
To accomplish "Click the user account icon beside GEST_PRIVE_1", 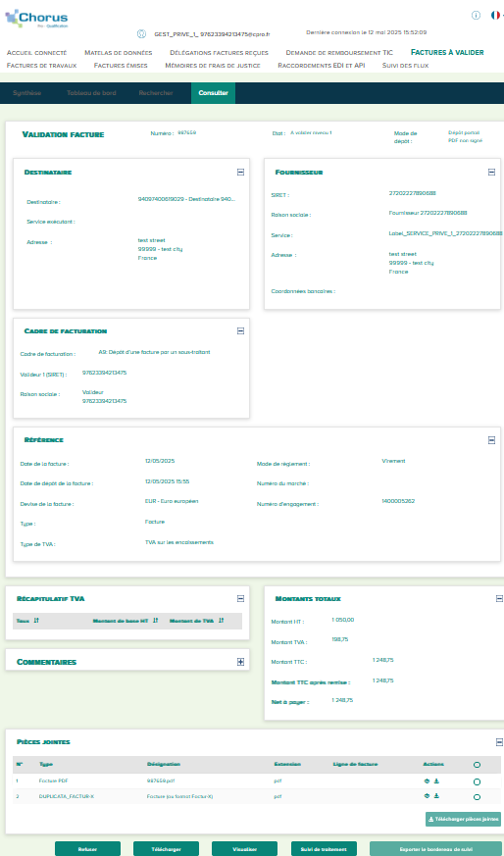I will click(141, 34).
